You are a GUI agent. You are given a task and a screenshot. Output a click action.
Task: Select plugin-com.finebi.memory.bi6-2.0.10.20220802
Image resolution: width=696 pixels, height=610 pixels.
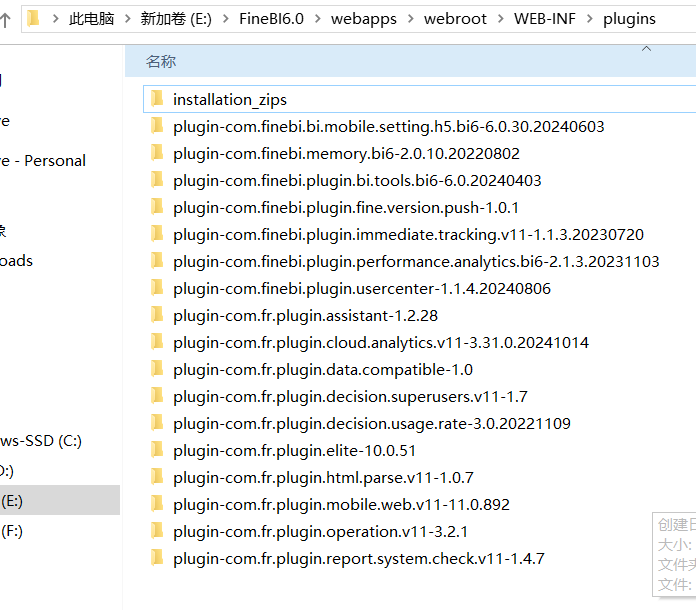coord(346,154)
